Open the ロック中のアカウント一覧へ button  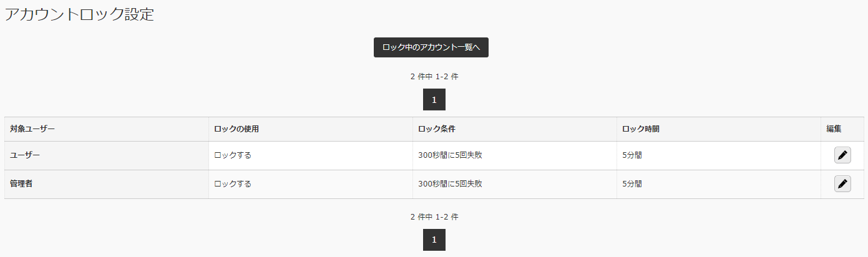[431, 47]
